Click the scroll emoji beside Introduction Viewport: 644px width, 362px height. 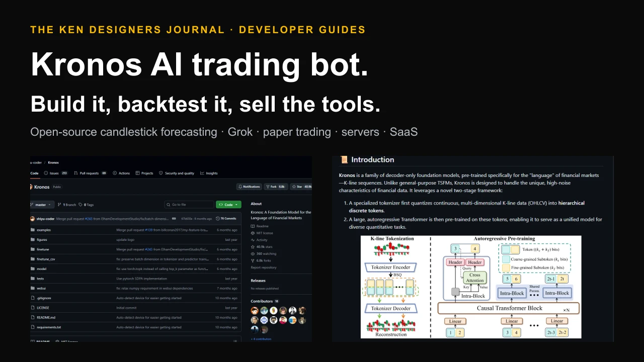pyautogui.click(x=344, y=159)
